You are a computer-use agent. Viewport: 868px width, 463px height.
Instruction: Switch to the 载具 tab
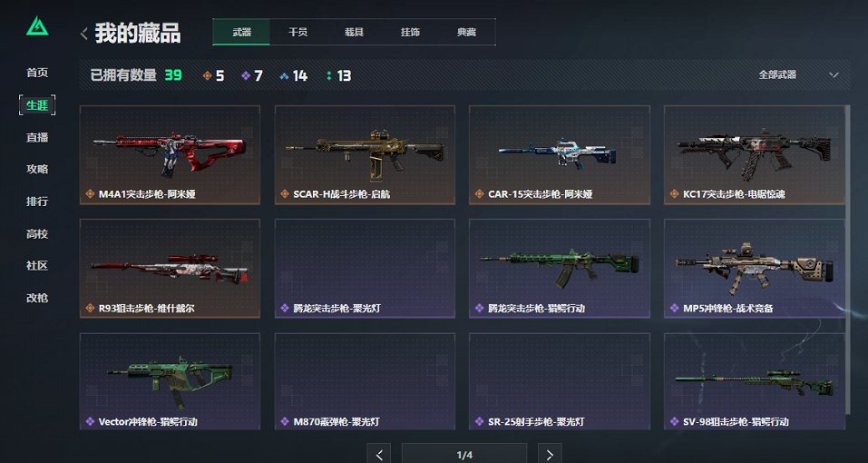[355, 32]
